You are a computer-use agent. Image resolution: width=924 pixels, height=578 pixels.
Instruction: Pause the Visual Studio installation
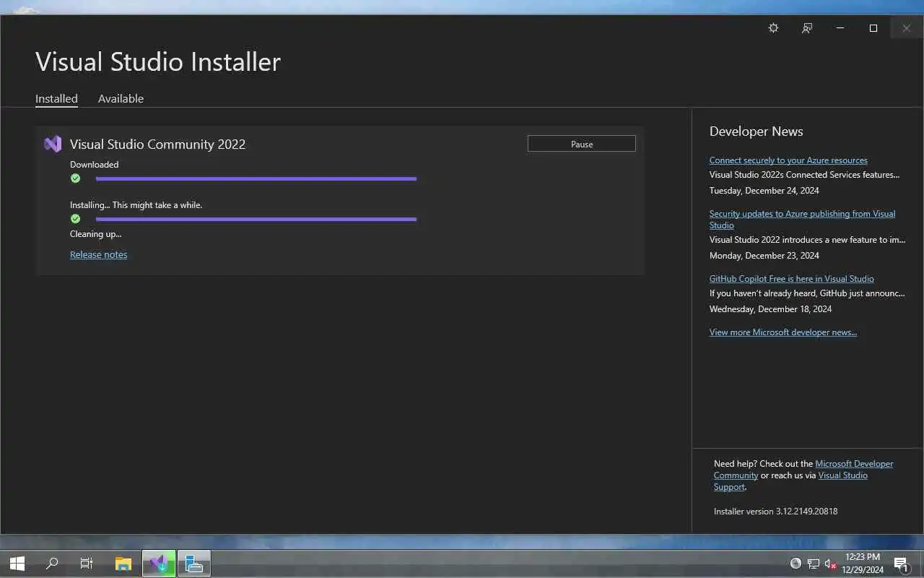click(x=582, y=144)
